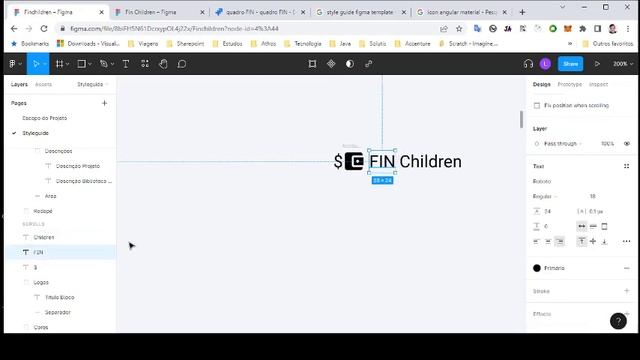Switch to the Design tab
The height and width of the screenshot is (360, 640).
point(542,84)
